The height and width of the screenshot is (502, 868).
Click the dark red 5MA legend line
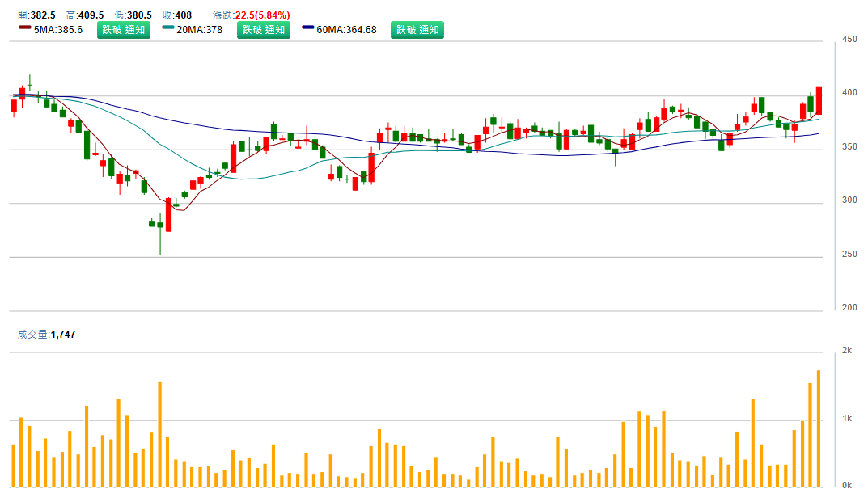click(25, 27)
